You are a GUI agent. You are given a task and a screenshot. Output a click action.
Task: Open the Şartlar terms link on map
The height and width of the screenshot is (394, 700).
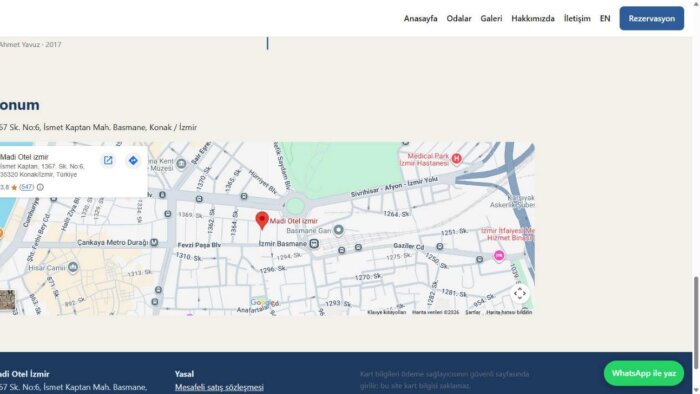pos(472,312)
